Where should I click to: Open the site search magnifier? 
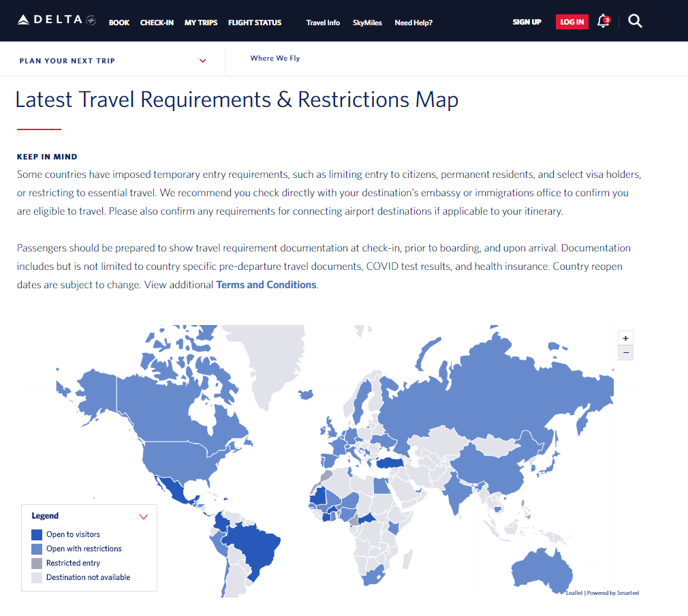[x=635, y=21]
